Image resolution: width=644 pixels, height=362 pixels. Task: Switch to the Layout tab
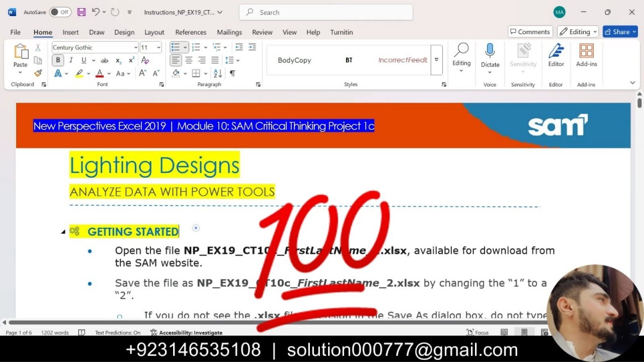[x=154, y=32]
